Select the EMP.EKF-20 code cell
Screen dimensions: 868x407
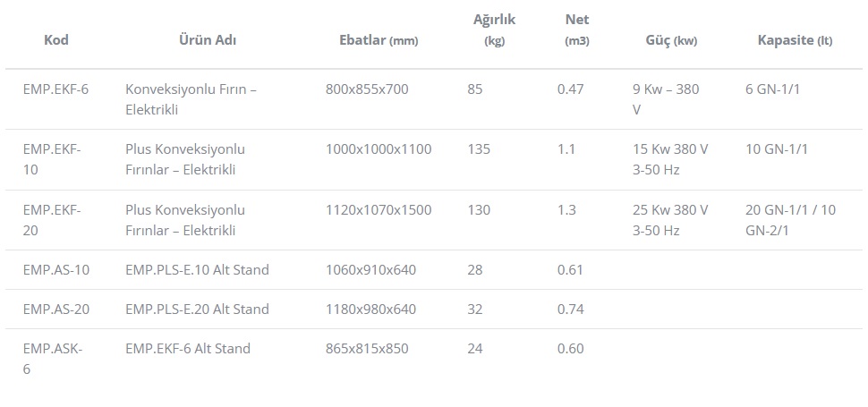(x=52, y=220)
